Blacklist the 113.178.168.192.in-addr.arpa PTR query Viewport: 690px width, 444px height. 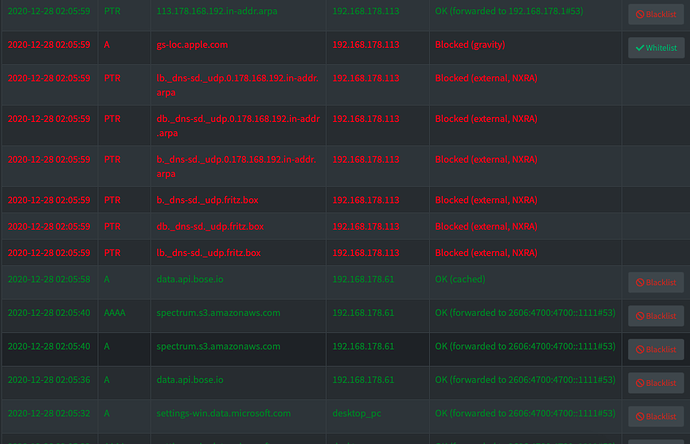coord(656,14)
